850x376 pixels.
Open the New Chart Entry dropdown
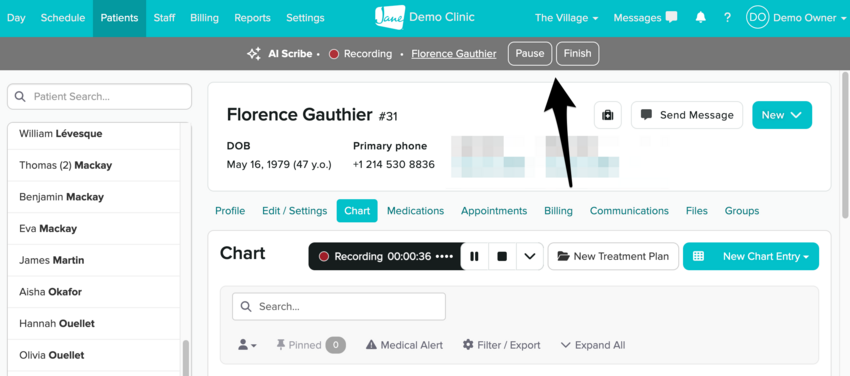pos(751,256)
